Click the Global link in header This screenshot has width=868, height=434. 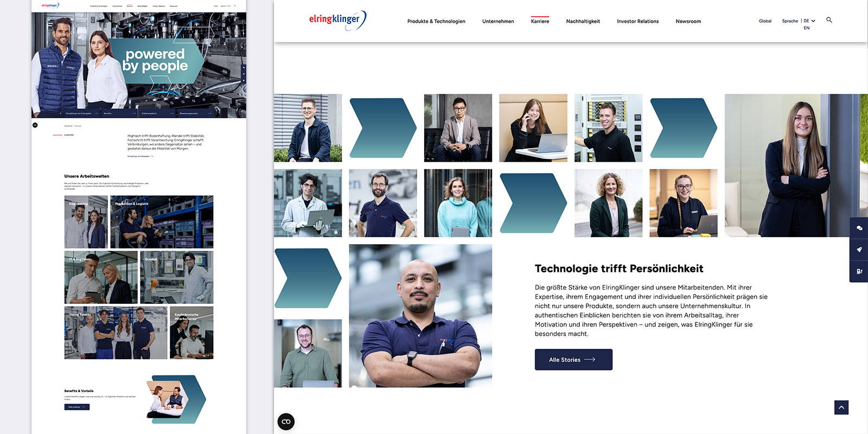765,21
